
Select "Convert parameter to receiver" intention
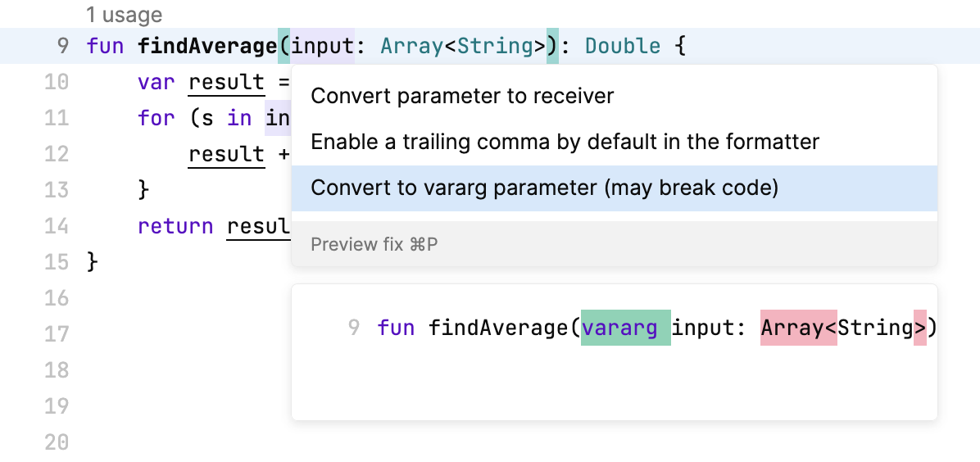point(462,96)
